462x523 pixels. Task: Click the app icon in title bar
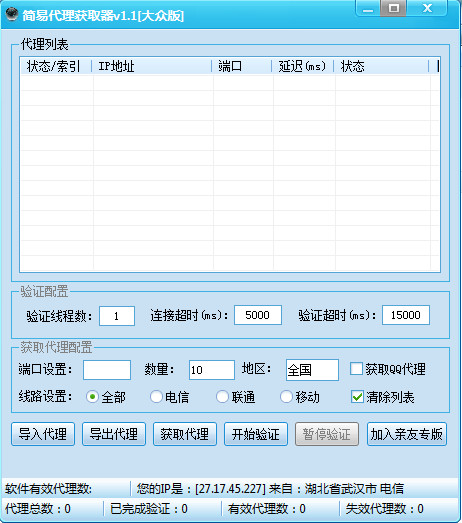12,15
